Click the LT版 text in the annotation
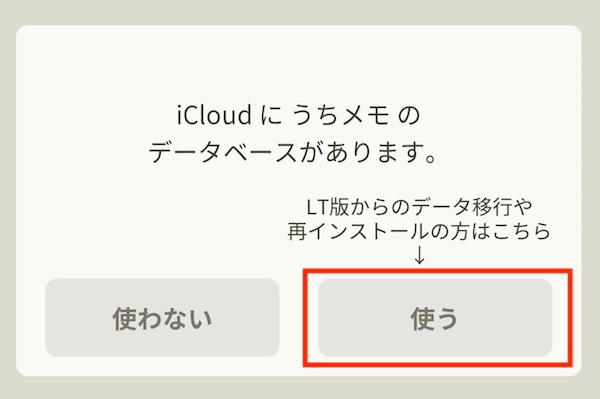The width and height of the screenshot is (600, 399). coord(328,207)
